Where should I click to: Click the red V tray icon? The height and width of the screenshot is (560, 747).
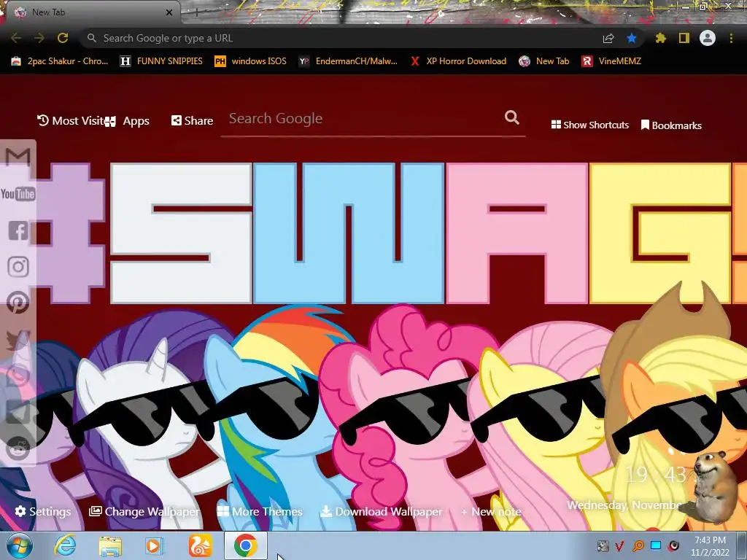(619, 546)
